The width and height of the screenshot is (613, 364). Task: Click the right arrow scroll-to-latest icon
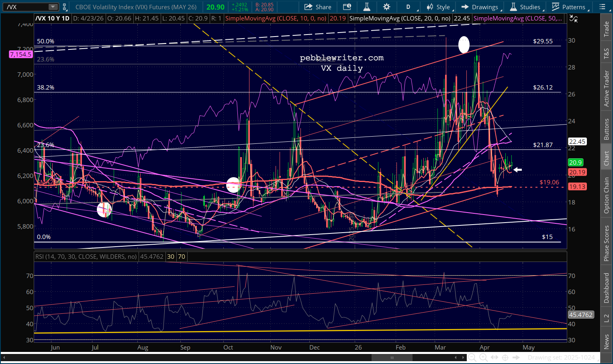pos(516,358)
